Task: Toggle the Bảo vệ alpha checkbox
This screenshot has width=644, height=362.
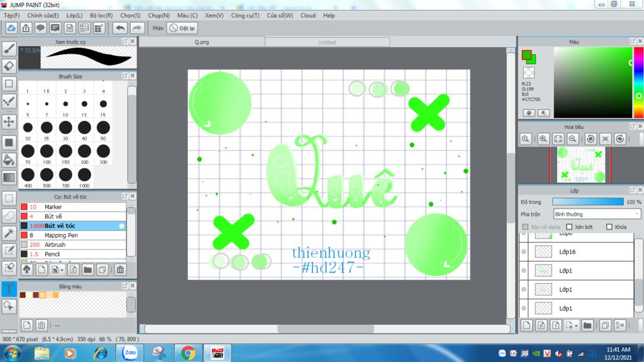Action: coord(525,227)
